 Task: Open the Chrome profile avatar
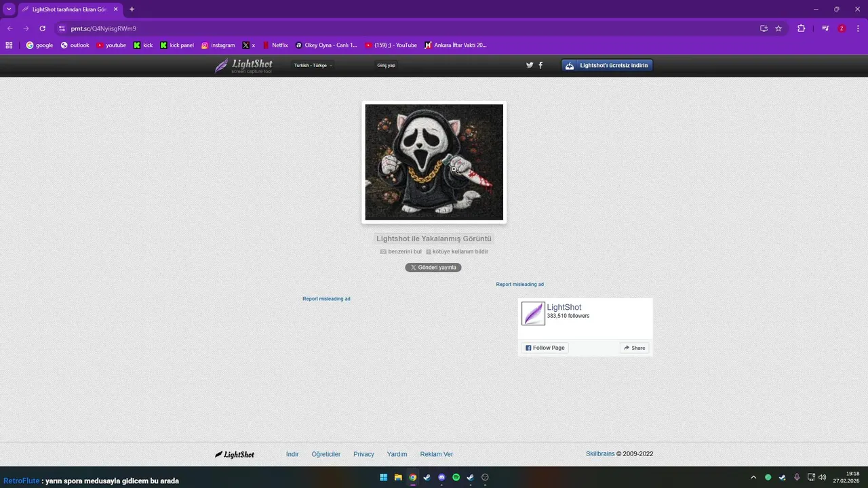[x=842, y=28]
